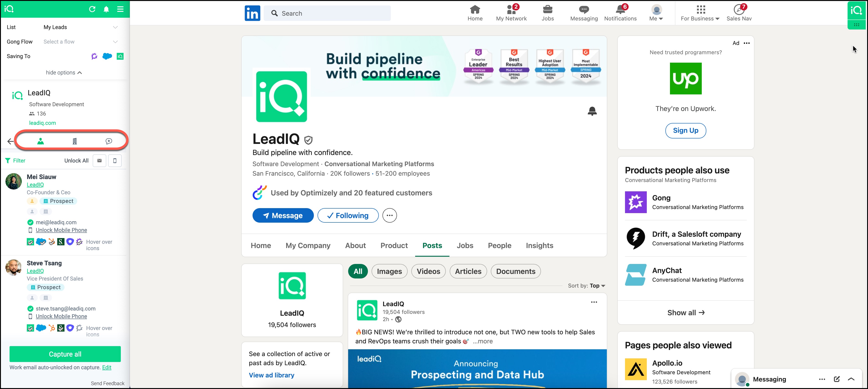868x389 pixels.
Task: Click the refresh icon in LeadIQ extension header
Action: coord(92,9)
